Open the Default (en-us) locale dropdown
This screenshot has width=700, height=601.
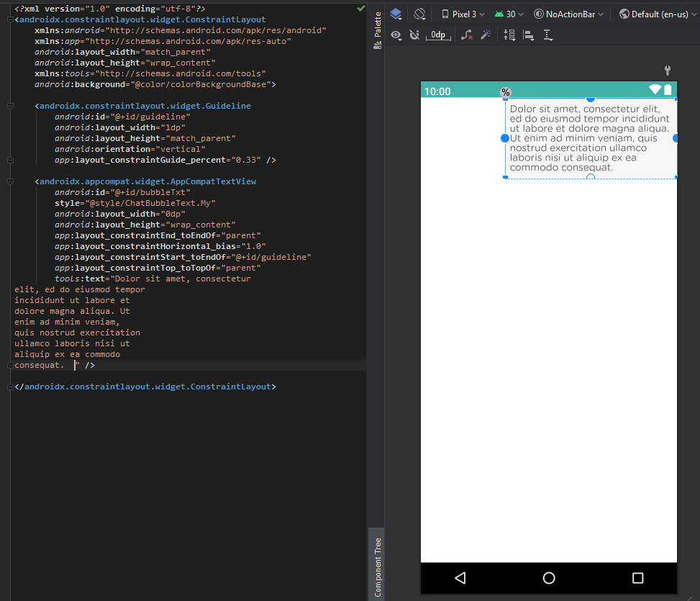[658, 14]
